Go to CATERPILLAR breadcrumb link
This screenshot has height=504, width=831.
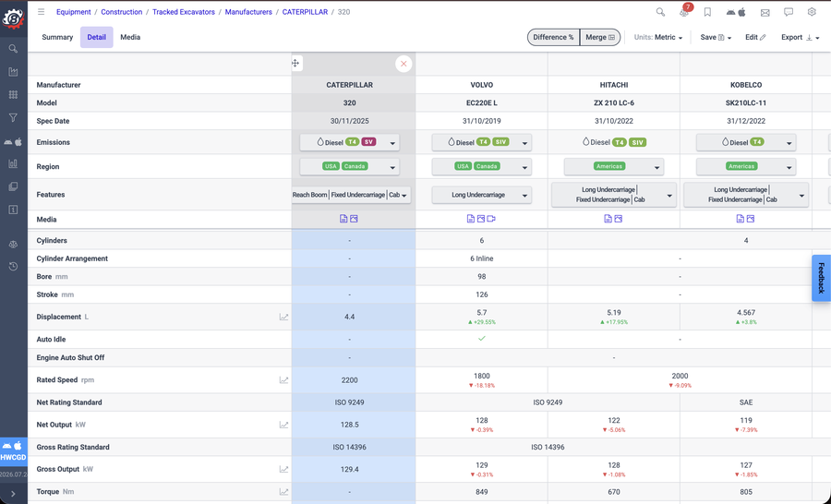click(305, 12)
